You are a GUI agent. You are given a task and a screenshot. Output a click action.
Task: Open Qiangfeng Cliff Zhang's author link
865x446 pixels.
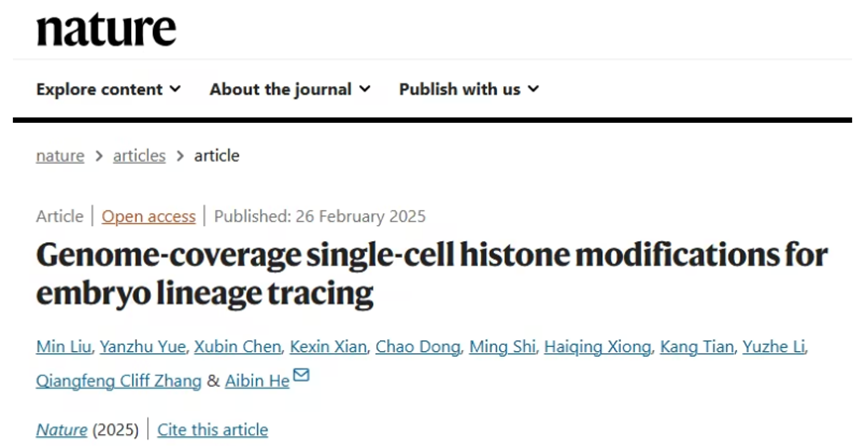tap(119, 381)
